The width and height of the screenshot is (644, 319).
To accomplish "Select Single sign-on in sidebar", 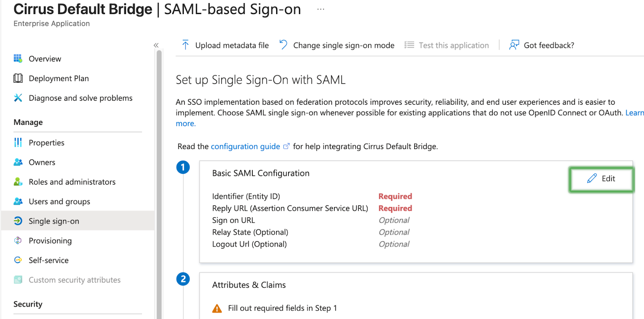I will (54, 221).
